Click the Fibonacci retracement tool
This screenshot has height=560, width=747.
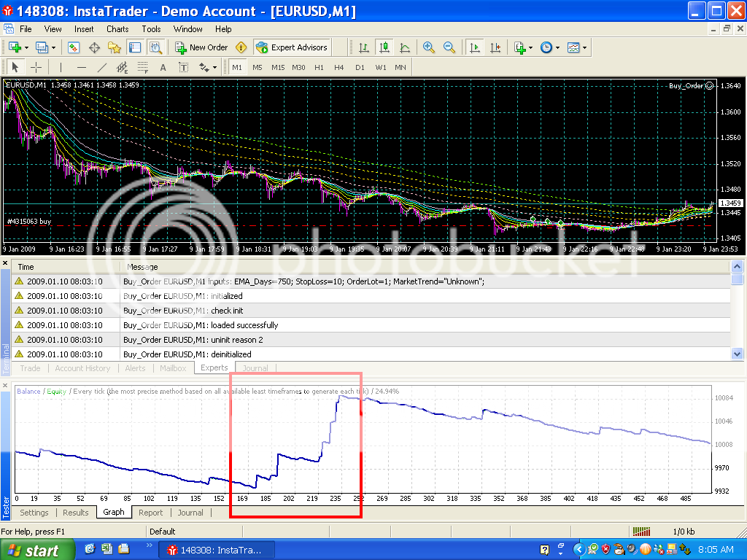pos(142,67)
